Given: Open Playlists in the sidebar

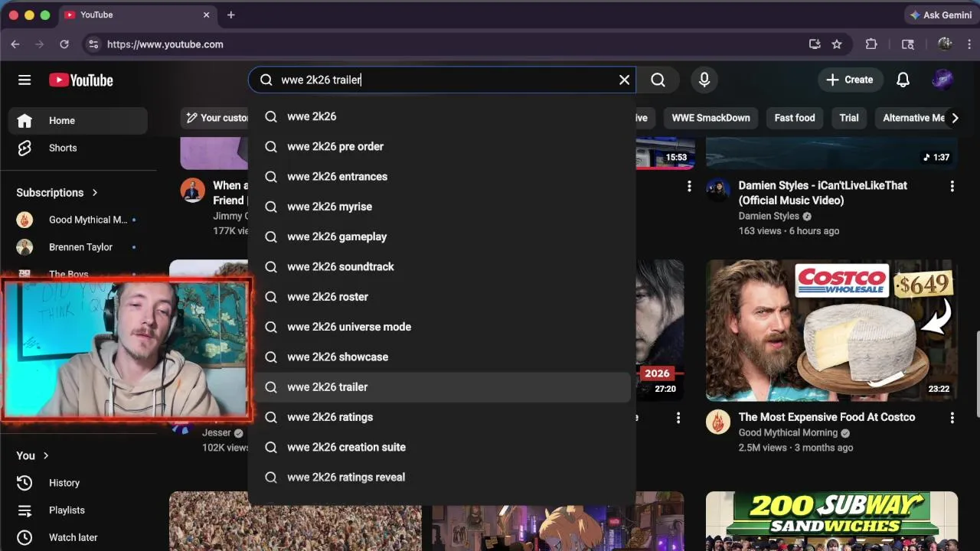Looking at the screenshot, I should point(77,510).
